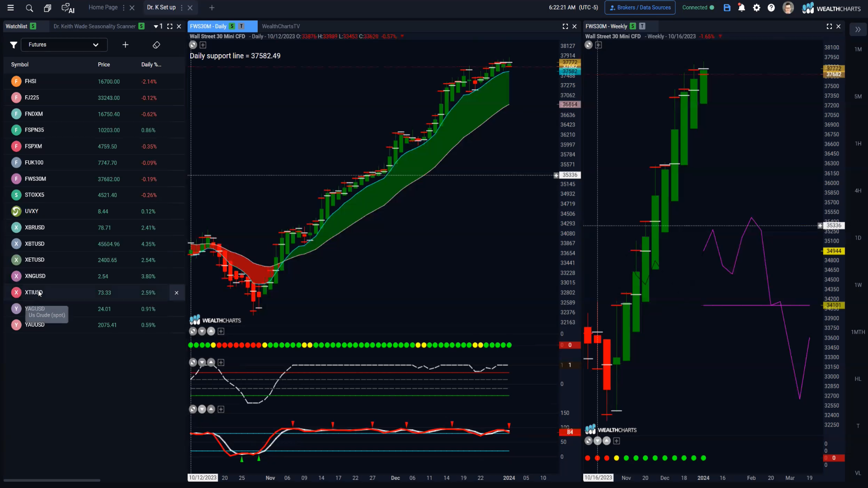Remove the XTIUSD row from watchlist
Viewport: 868px width, 488px height.
tap(176, 293)
